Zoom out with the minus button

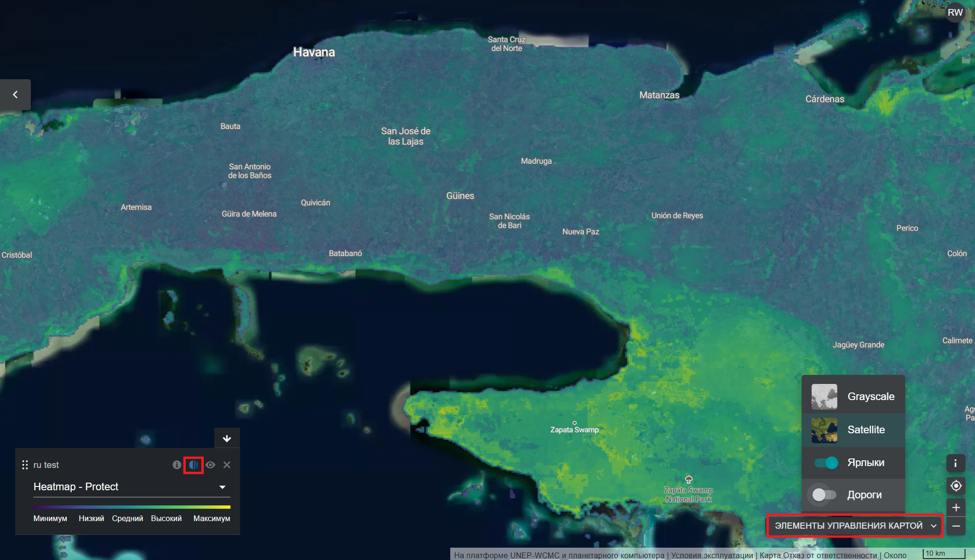(x=956, y=526)
